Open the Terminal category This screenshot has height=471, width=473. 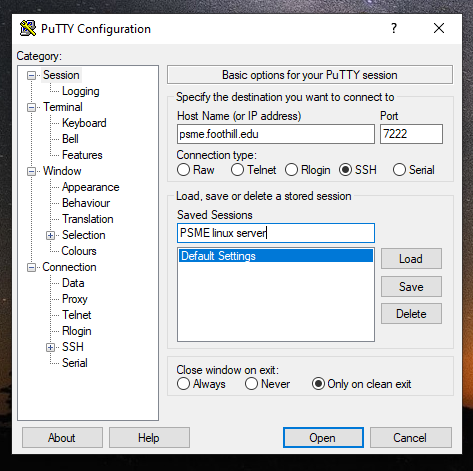point(63,107)
